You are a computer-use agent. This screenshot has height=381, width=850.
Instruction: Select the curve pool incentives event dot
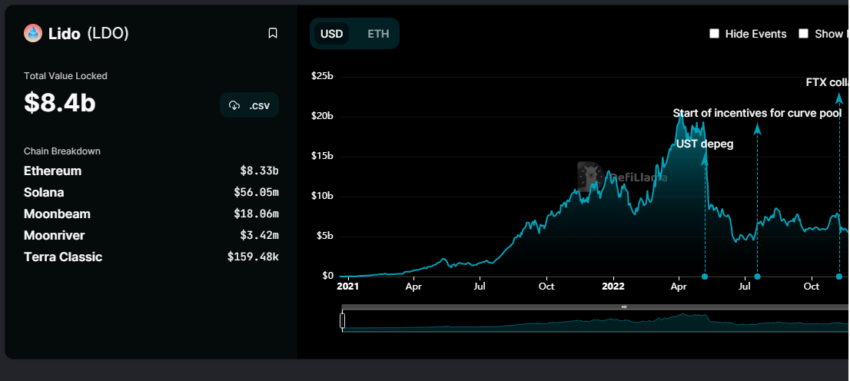click(x=757, y=276)
